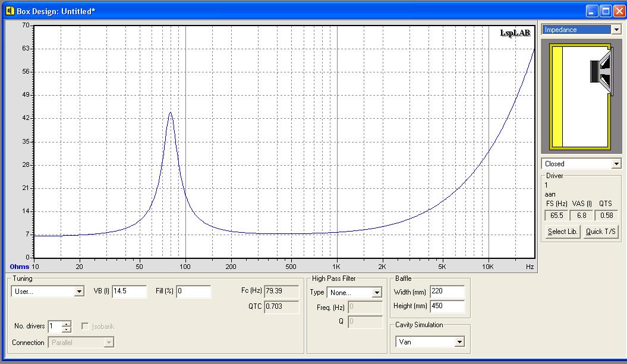Click the Baffle Height (mm) field
The width and height of the screenshot is (627, 364).
tap(447, 306)
